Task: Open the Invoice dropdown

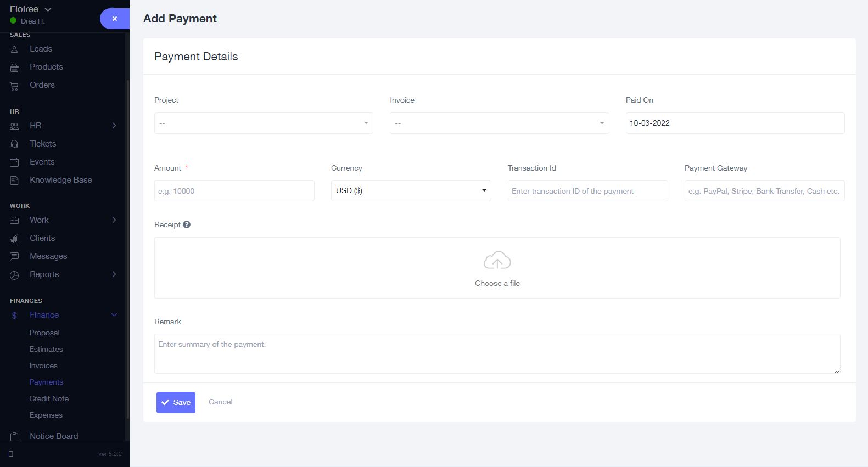Action: (500, 123)
